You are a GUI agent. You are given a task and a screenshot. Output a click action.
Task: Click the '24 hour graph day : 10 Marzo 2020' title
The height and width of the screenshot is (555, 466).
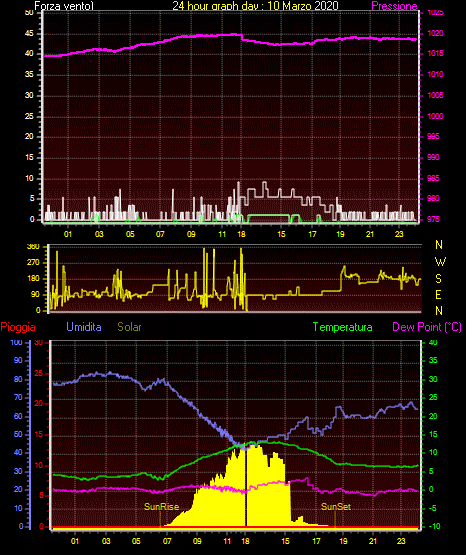[255, 6]
